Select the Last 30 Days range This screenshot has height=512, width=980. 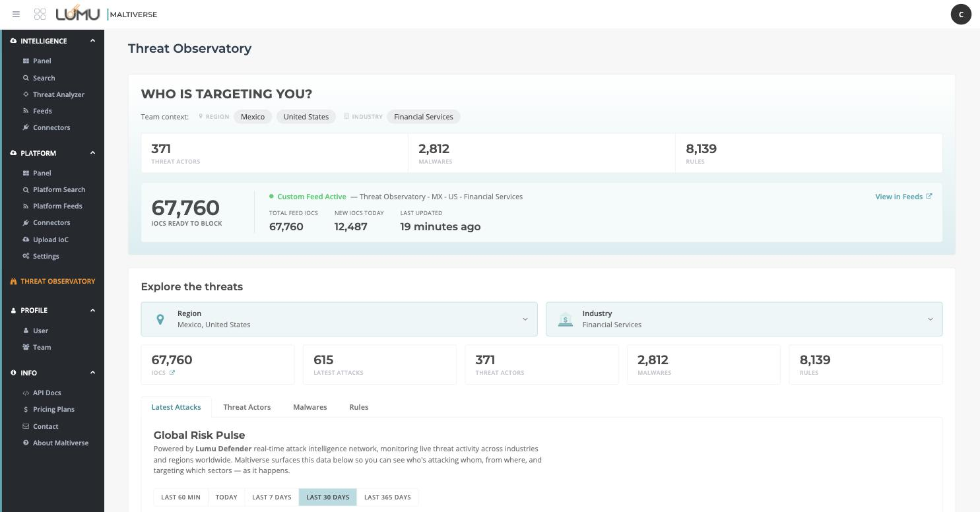328,497
